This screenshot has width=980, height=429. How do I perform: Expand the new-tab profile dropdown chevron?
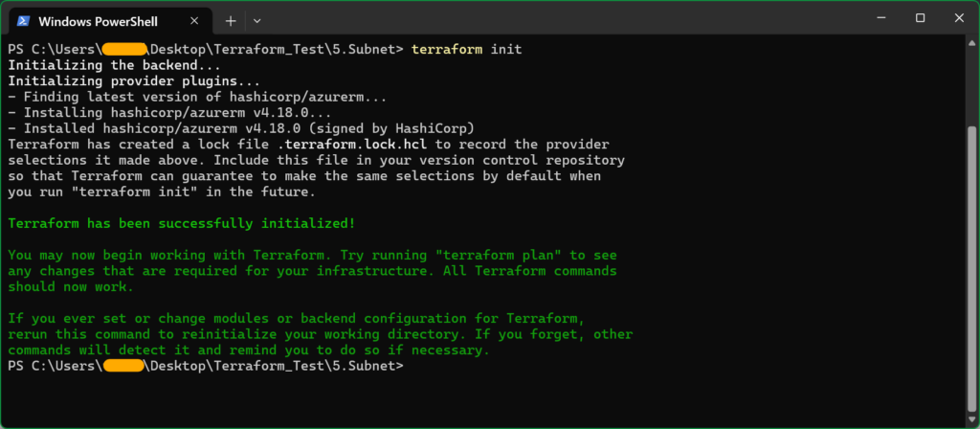(256, 21)
